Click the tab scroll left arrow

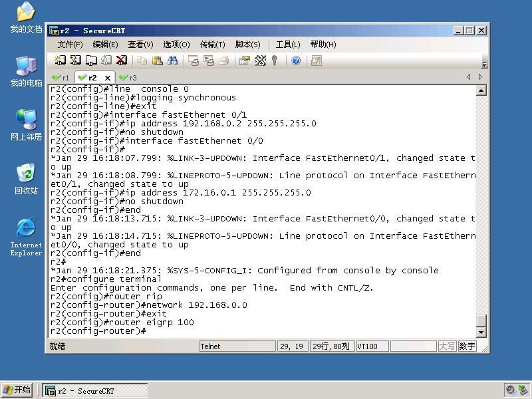tap(469, 77)
